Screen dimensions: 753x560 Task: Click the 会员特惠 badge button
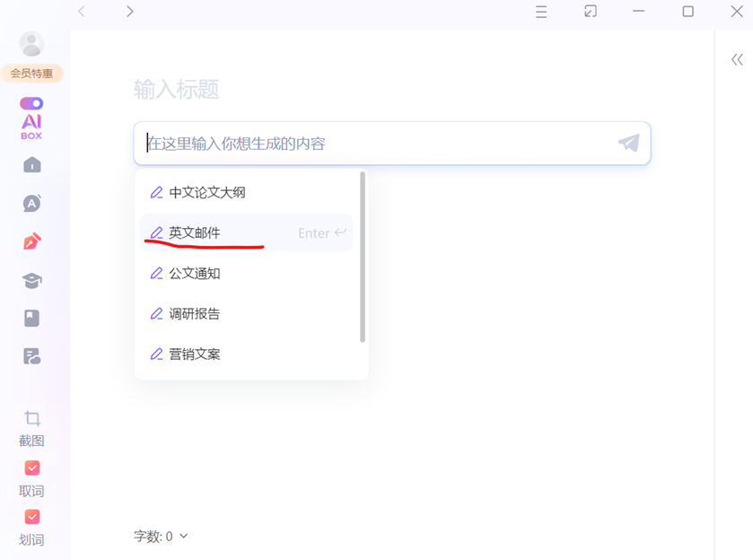pos(31,74)
